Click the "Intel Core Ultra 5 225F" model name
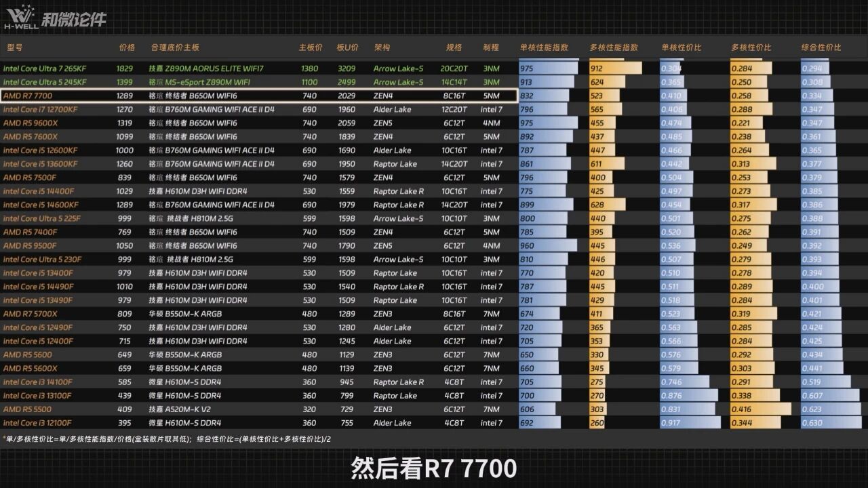 [x=42, y=218]
